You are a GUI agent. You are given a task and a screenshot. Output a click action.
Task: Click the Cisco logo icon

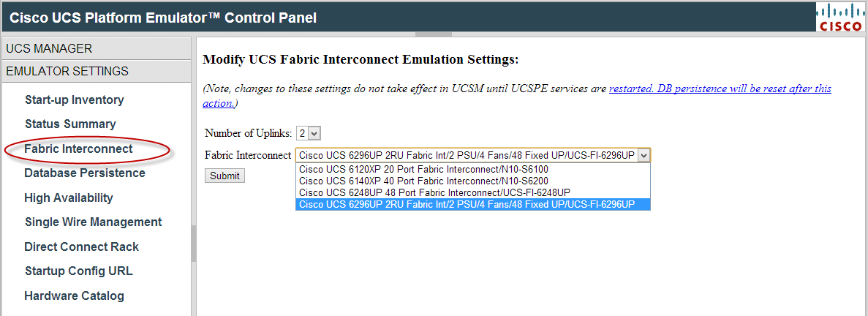coord(841,18)
